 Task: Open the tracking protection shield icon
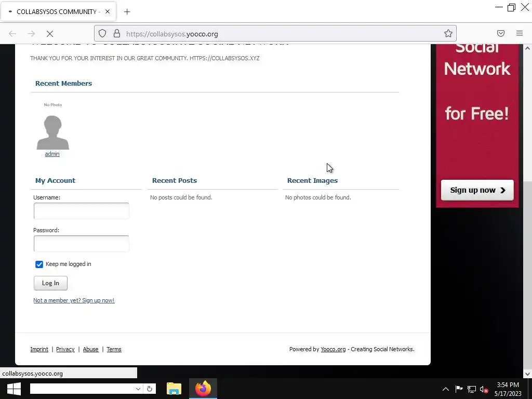(102, 33)
